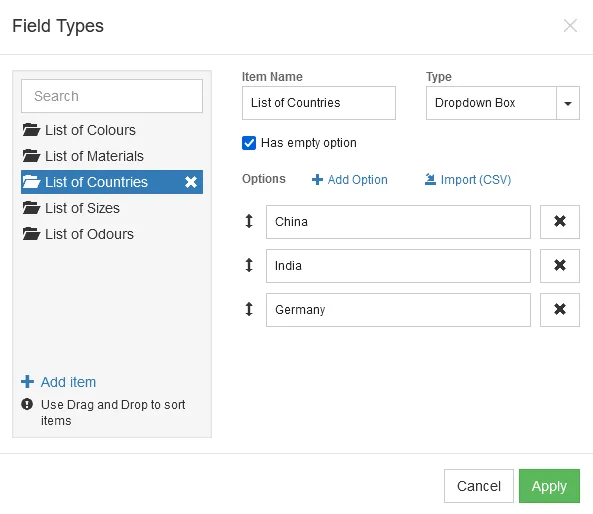Click the reorder handle beside India

249,265
